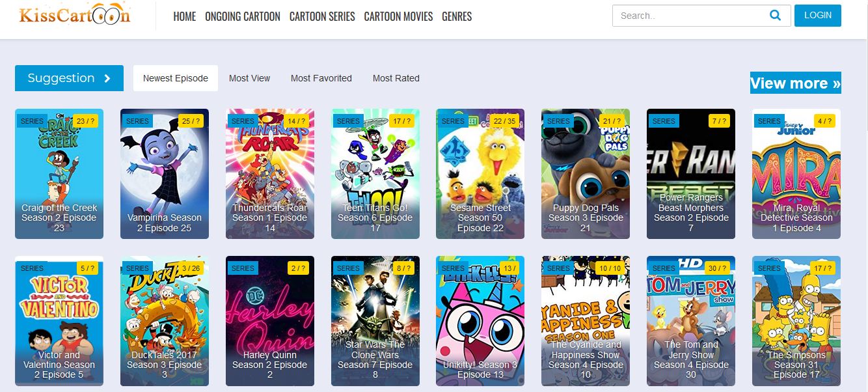Open Thundercats Roar poster thumbnail

coord(270,173)
